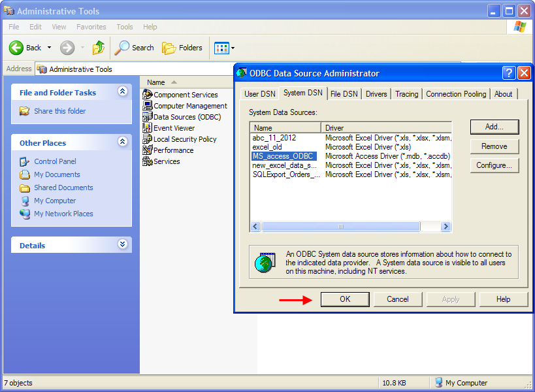Switch to the Drivers tab
Screen dimensions: 535x392
[376, 94]
